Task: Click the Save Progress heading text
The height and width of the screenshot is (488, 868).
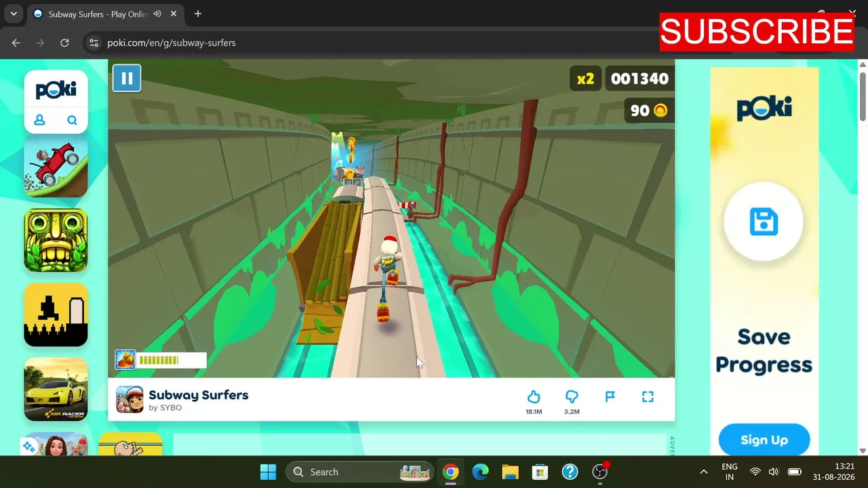Action: 764,351
